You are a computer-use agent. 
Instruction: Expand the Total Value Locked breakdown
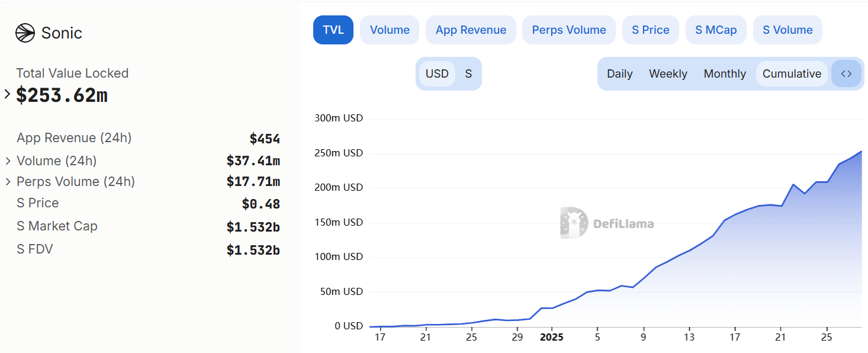tap(7, 94)
